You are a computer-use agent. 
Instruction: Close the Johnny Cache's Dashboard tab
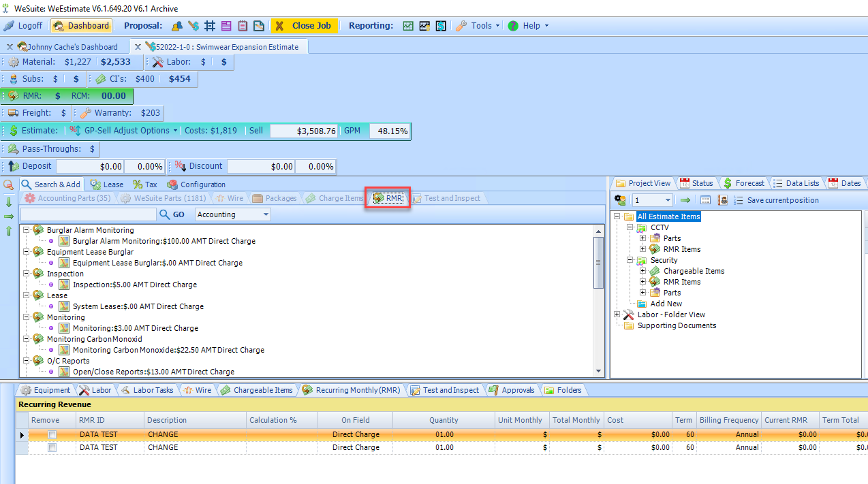pyautogui.click(x=10, y=47)
